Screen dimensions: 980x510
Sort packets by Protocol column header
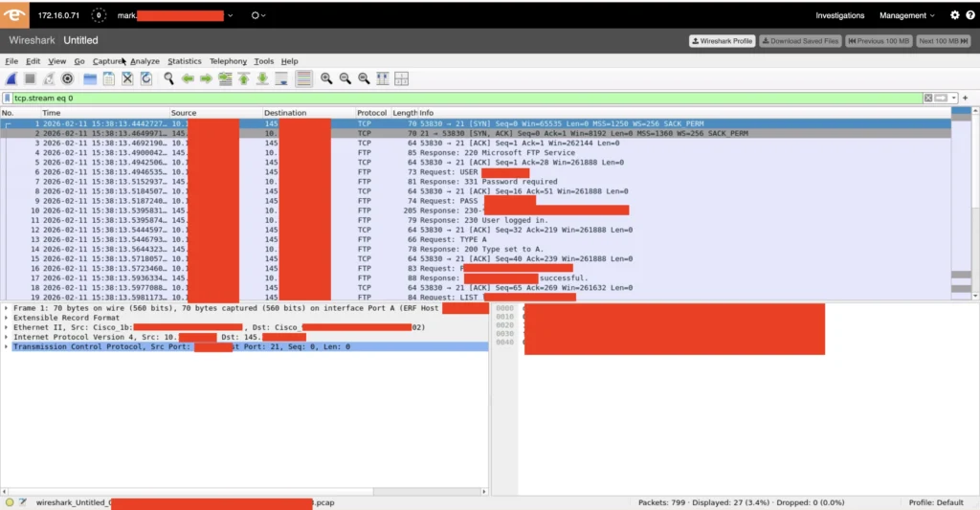pos(372,113)
